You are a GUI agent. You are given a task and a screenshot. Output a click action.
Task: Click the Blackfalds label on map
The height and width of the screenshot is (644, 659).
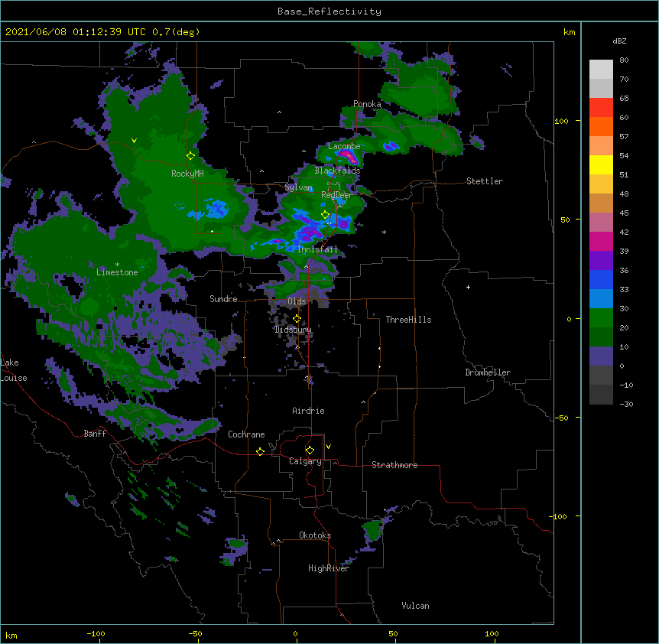tap(337, 171)
